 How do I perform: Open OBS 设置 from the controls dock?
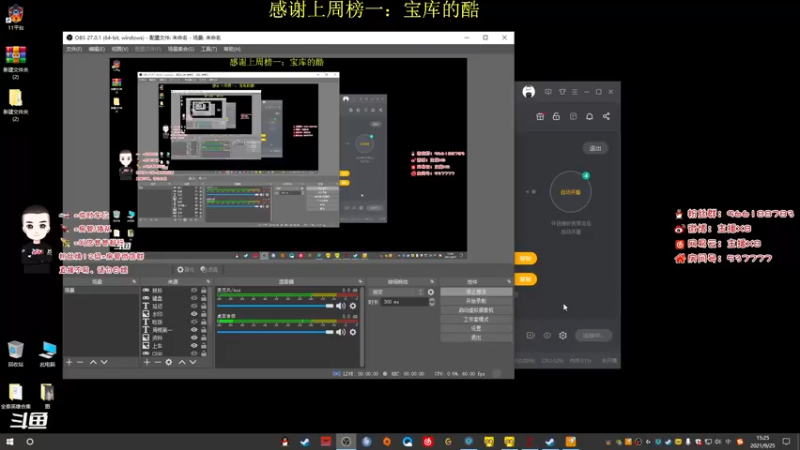pyautogui.click(x=476, y=329)
